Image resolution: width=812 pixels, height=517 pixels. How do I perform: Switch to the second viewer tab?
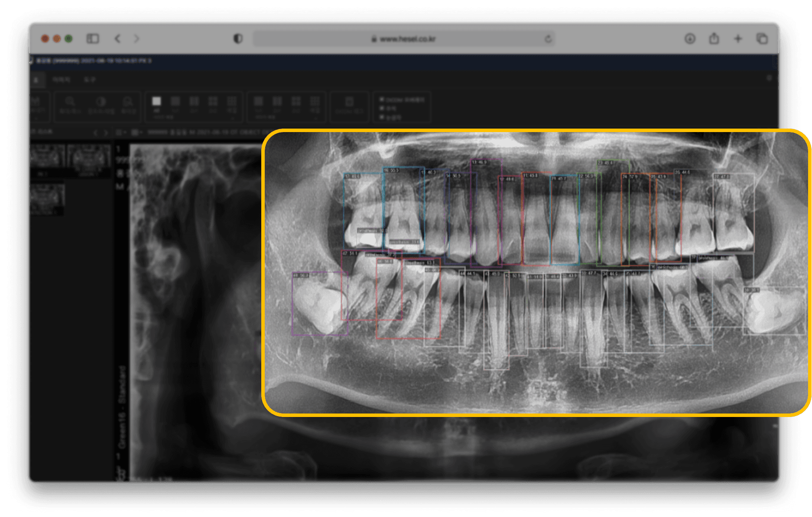coord(61,80)
